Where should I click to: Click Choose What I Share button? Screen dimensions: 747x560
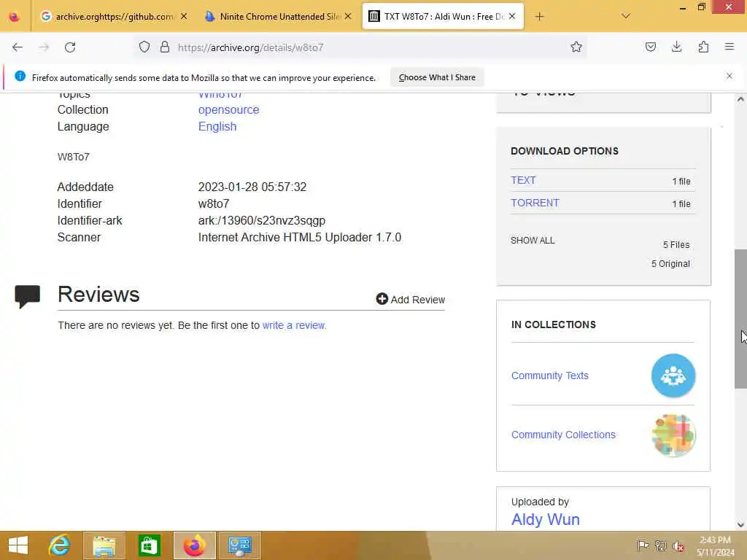coord(437,77)
